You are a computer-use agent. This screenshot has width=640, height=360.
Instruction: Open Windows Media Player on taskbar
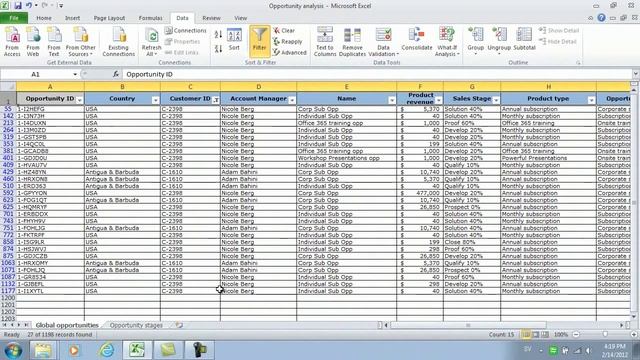point(74,350)
